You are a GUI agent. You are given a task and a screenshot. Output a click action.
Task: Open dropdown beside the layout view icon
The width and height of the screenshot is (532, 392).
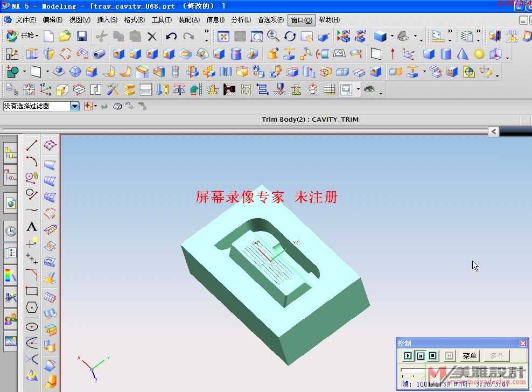point(358,89)
